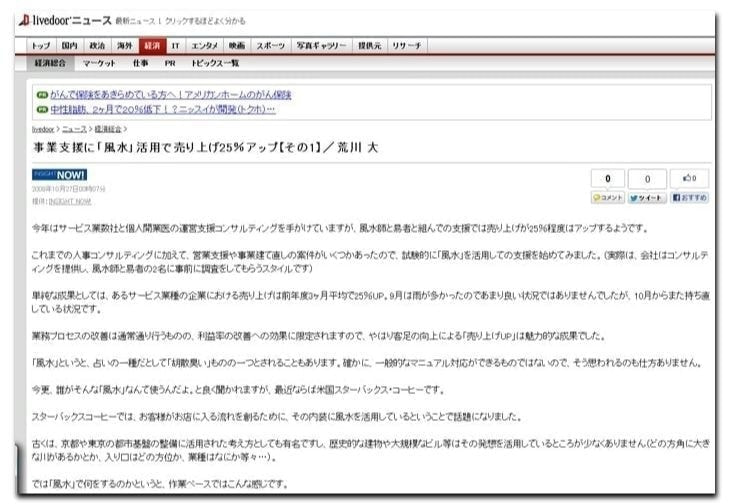Click the header tagline クリックするほどよく分かる
This screenshot has width=730, height=504.
[x=205, y=21]
